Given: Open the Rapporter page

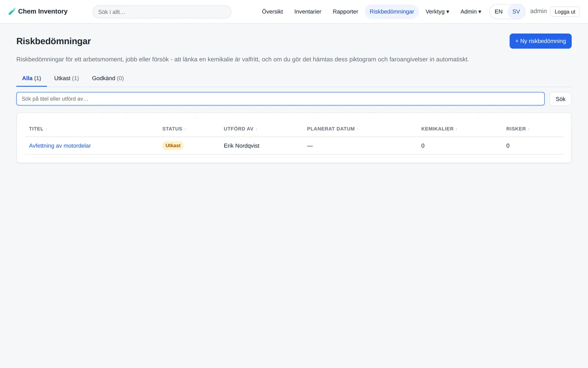Looking at the screenshot, I should pos(345,12).
